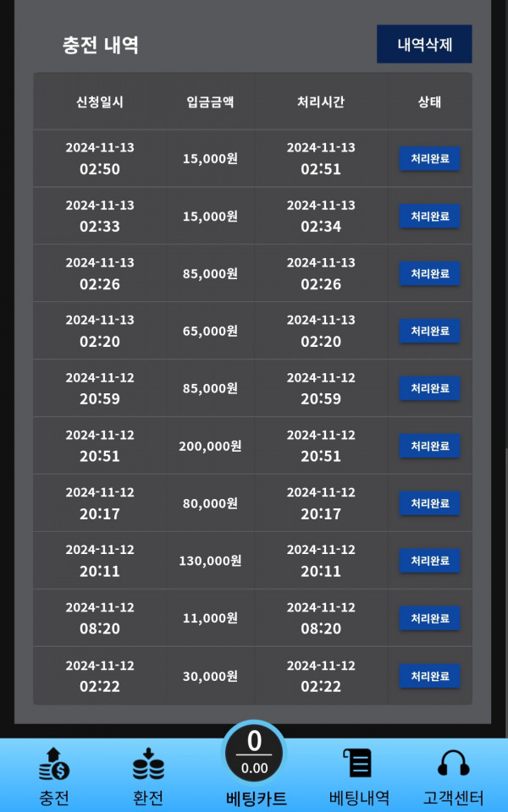Select the 베팅내역 tab label

pos(359,798)
